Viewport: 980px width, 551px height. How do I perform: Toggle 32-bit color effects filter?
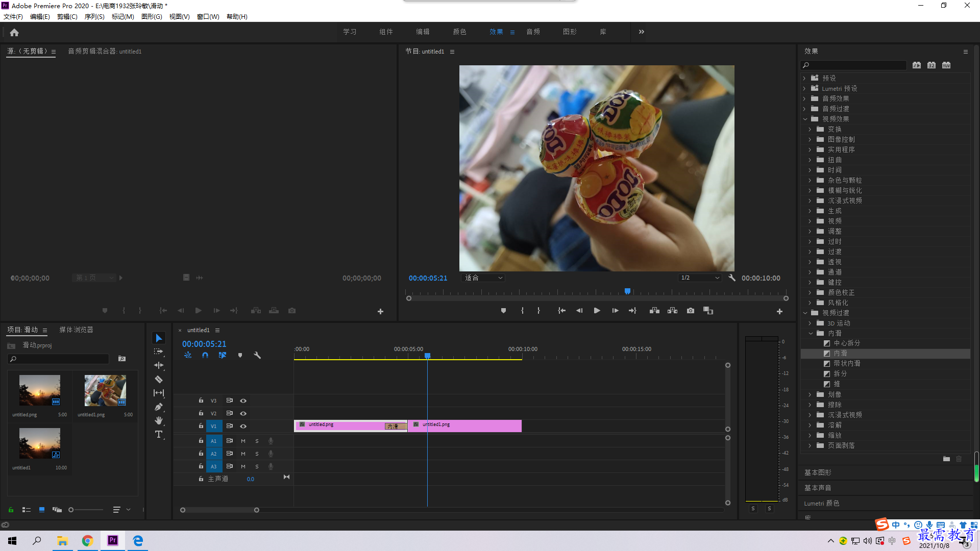coord(932,65)
